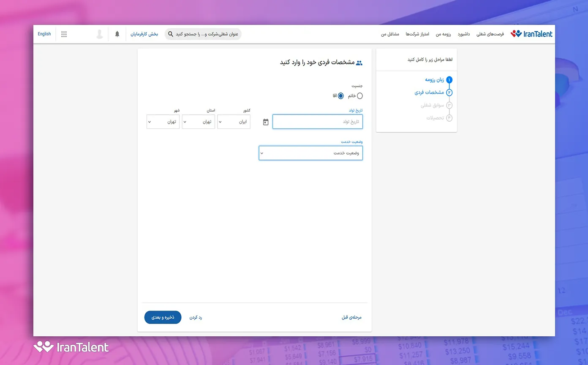
Task: Open فرصت‌های شغلی (job opportunities) menu item
Action: point(490,34)
